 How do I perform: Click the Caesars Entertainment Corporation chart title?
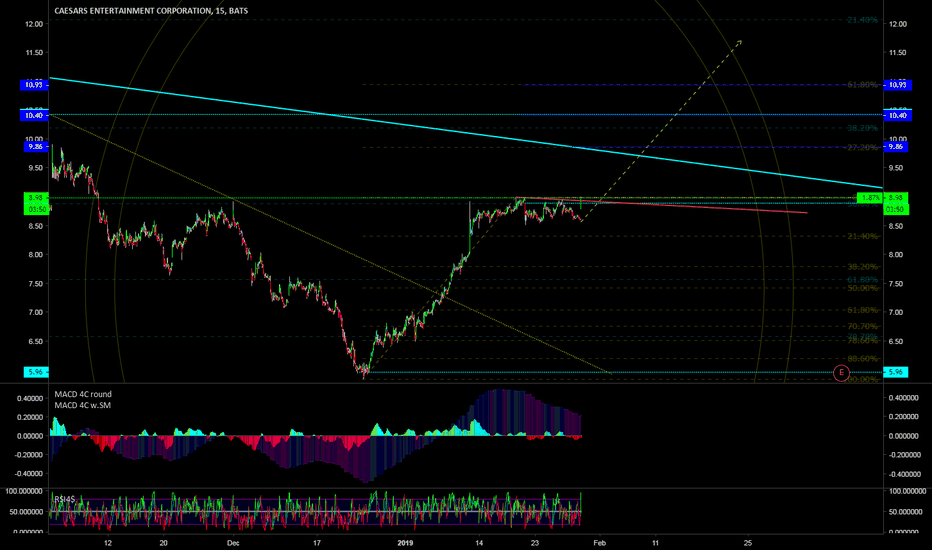(x=151, y=11)
